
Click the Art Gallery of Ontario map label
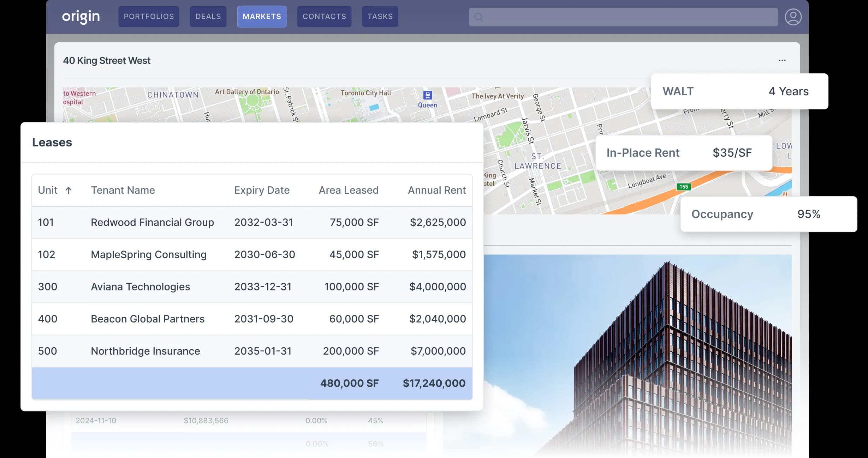tap(247, 92)
